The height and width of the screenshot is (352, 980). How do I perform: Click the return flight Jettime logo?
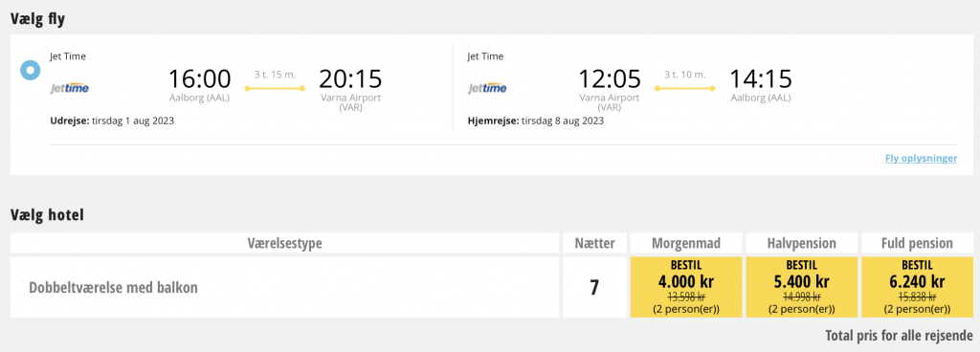click(487, 88)
